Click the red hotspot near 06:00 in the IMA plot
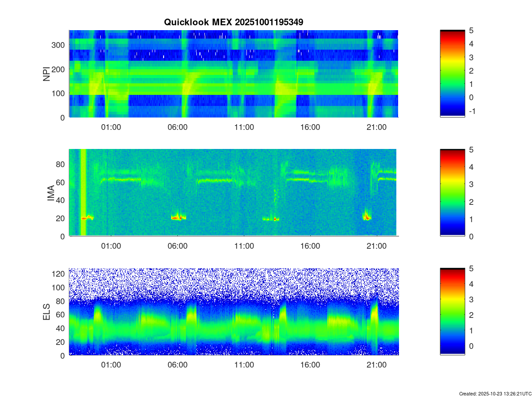This screenshot has width=532, height=399. (x=177, y=218)
